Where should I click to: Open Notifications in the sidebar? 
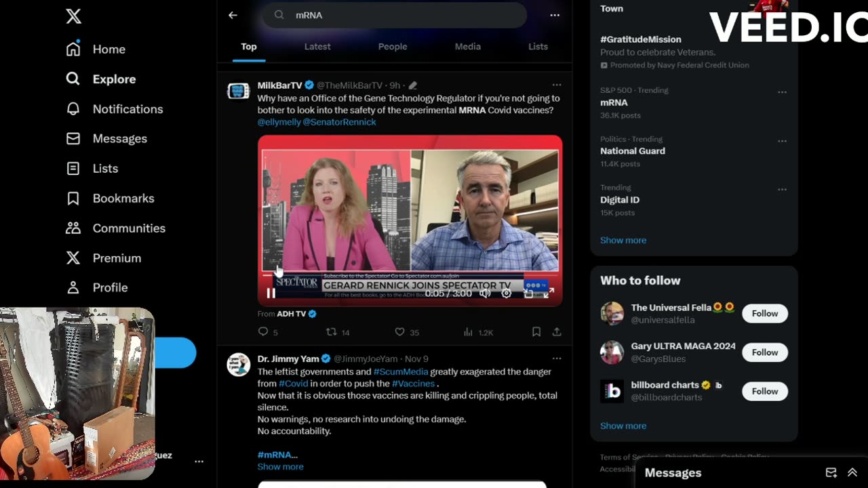114,108
